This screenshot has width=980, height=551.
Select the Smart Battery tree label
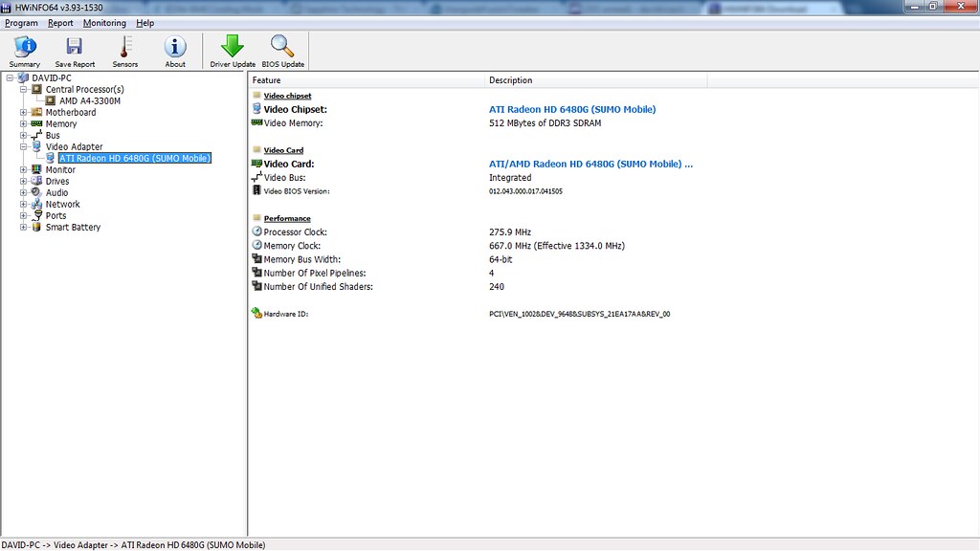tap(73, 227)
